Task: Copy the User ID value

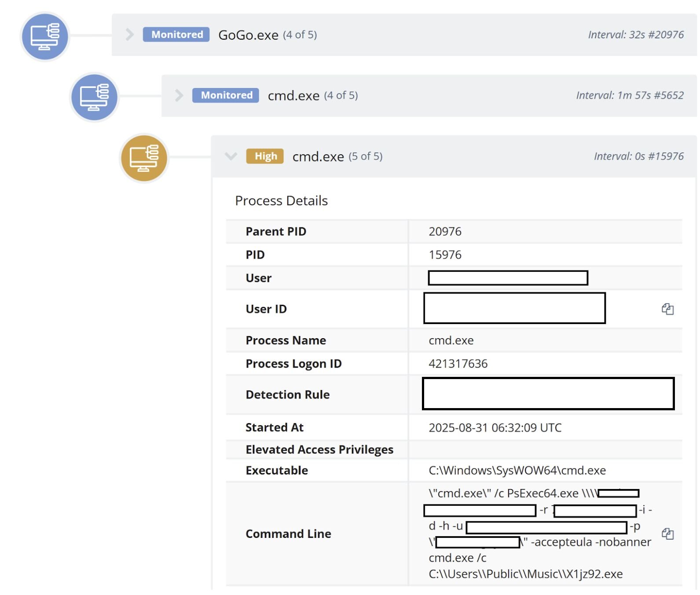Action: coord(667,309)
